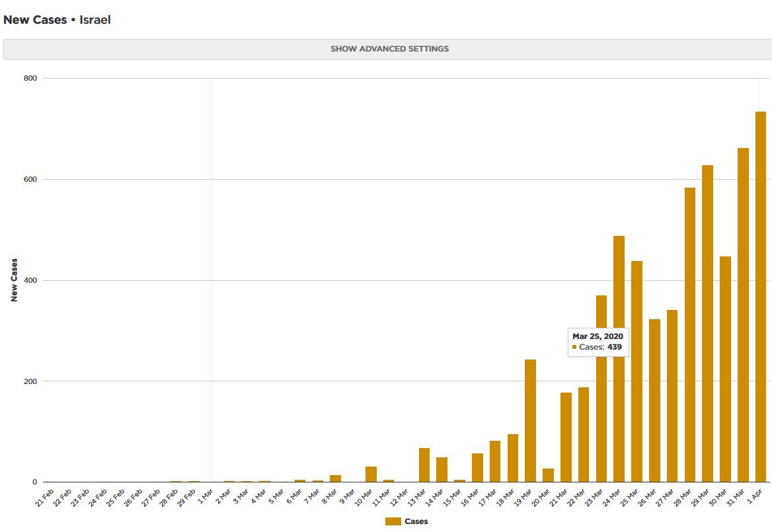Click the '1 Mar' x-axis label
The width and height of the screenshot is (772, 532).
205,496
